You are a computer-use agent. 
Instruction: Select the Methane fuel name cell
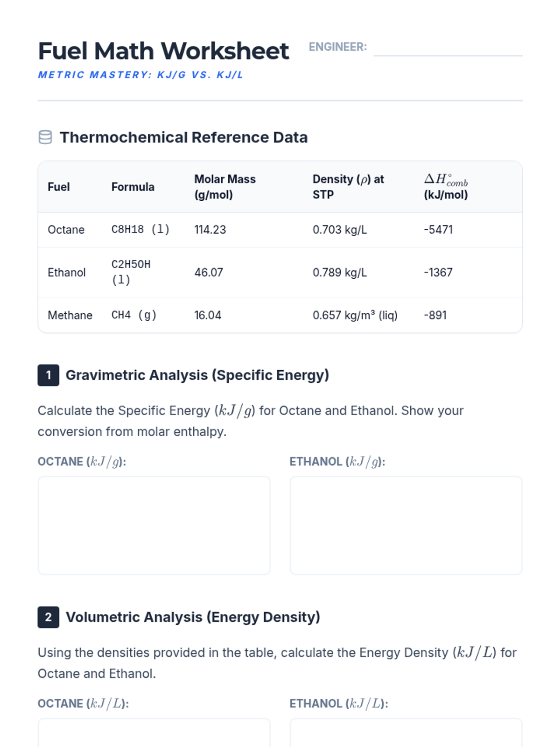(x=70, y=316)
